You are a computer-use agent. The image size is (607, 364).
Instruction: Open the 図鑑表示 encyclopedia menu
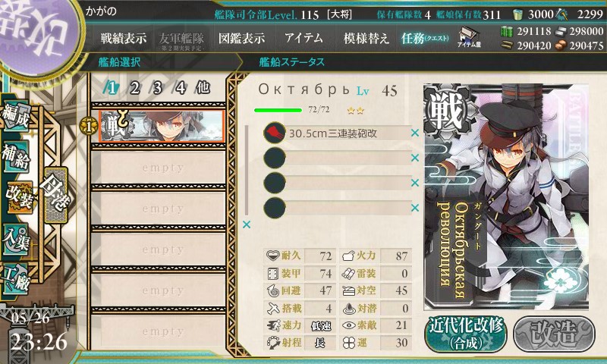(241, 38)
